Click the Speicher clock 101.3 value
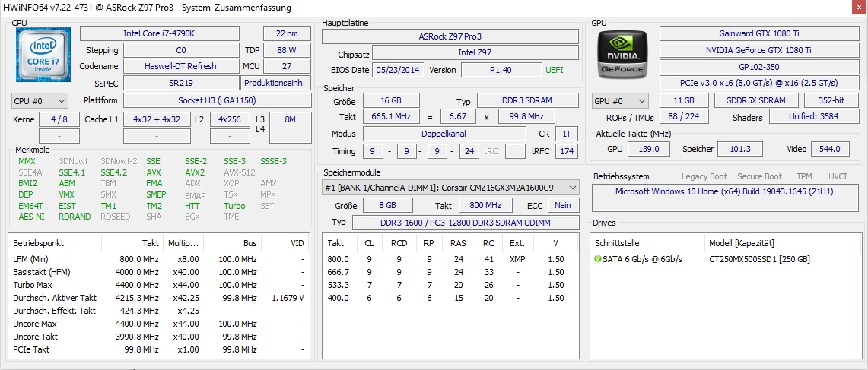Viewport: 868px width, 370px height. (739, 149)
